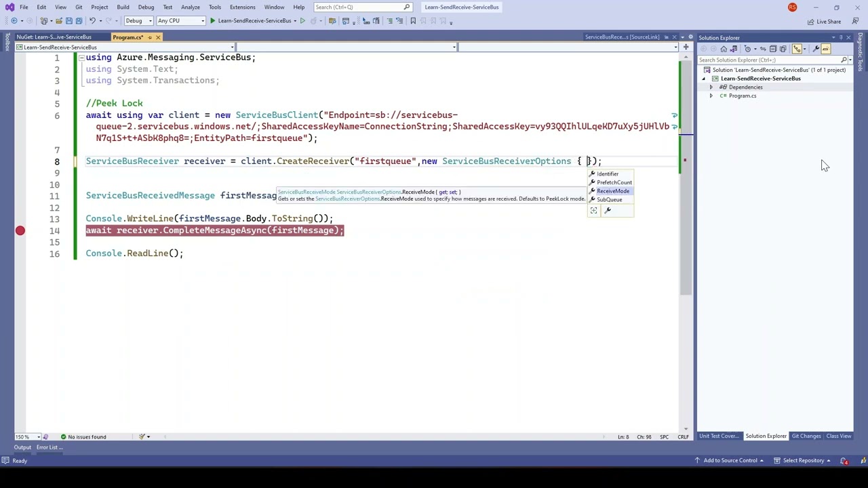Open the Any CPU platform dropdown
The width and height of the screenshot is (868, 488).
(x=181, y=21)
